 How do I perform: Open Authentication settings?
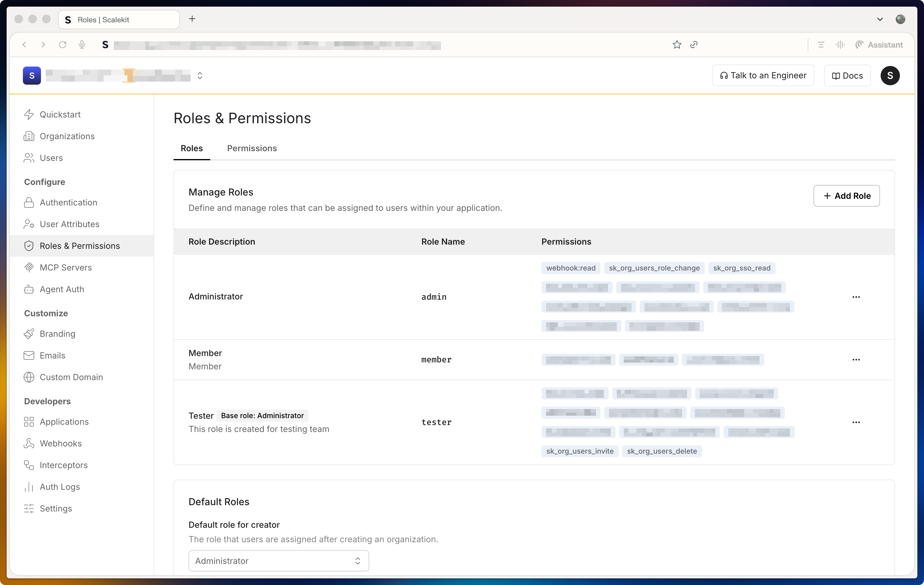pos(68,202)
